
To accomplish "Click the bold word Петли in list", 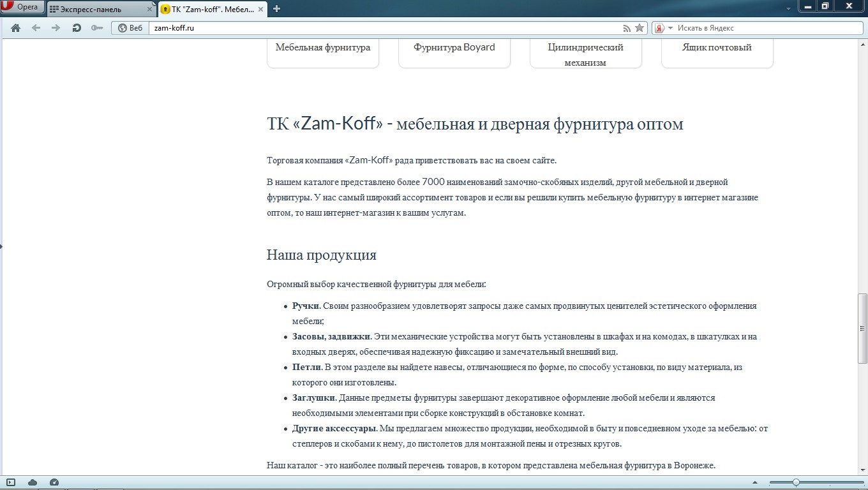I will click(306, 367).
